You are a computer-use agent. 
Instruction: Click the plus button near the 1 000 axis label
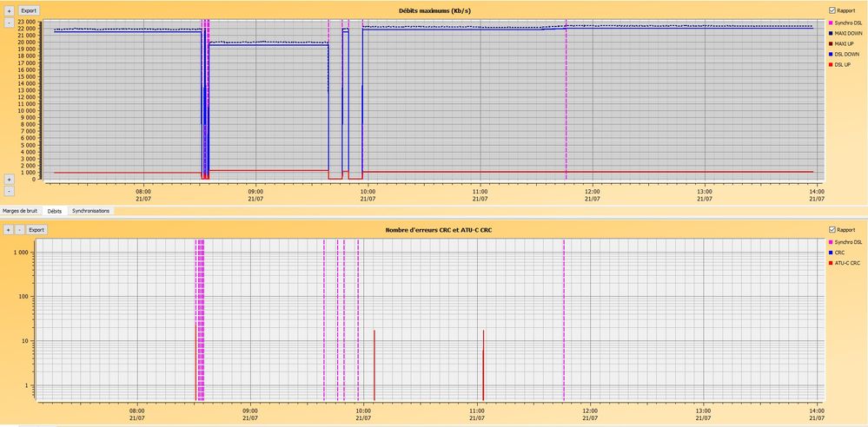point(9,178)
